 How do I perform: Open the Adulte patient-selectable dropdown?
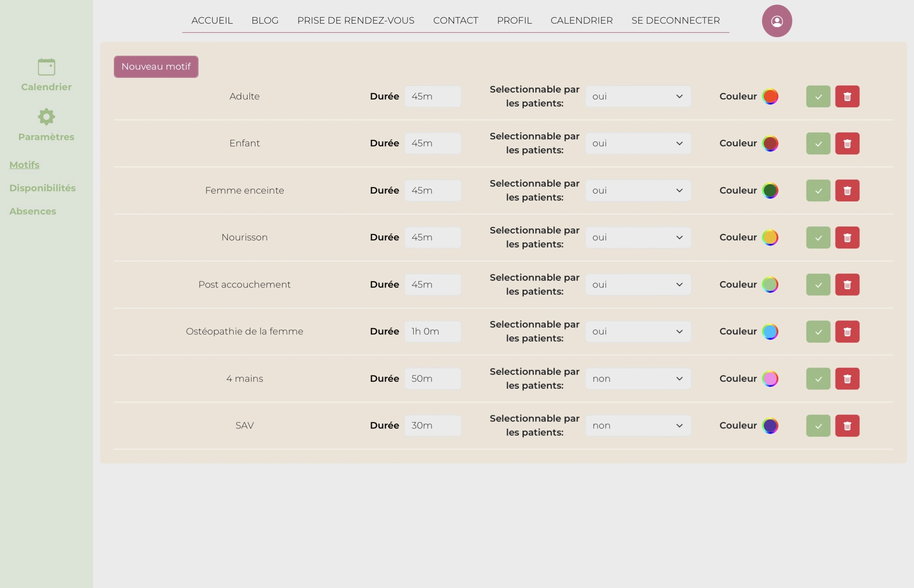pyautogui.click(x=637, y=96)
